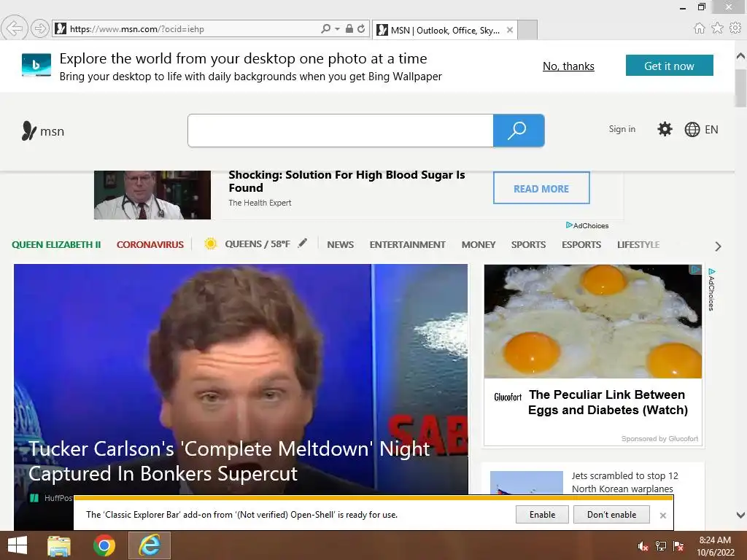Image resolution: width=747 pixels, height=560 pixels.
Task: Click the search magnifier icon in address bar
Action: 326,28
